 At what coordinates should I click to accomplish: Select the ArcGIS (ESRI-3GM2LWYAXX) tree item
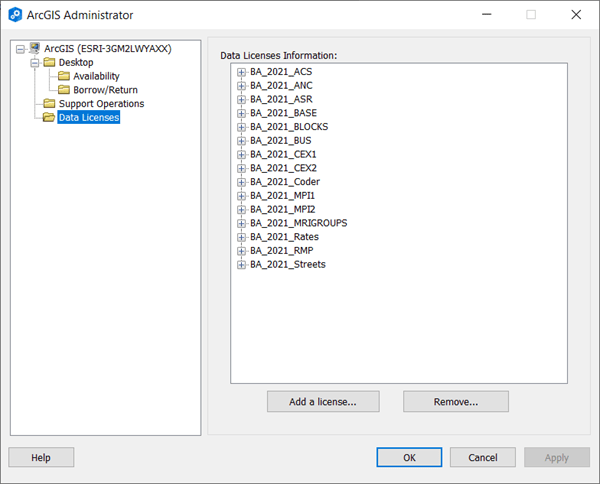[x=108, y=49]
